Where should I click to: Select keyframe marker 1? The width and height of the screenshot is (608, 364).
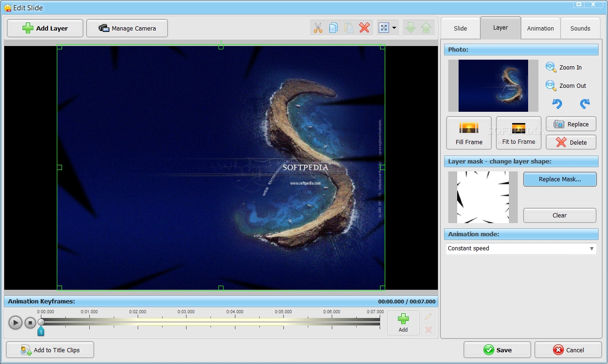tap(41, 332)
